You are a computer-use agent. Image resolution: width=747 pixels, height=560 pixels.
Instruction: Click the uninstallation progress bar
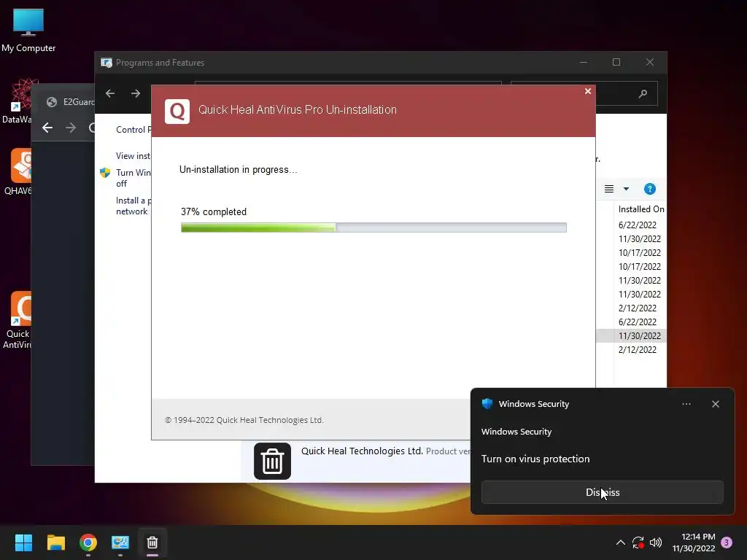click(373, 227)
